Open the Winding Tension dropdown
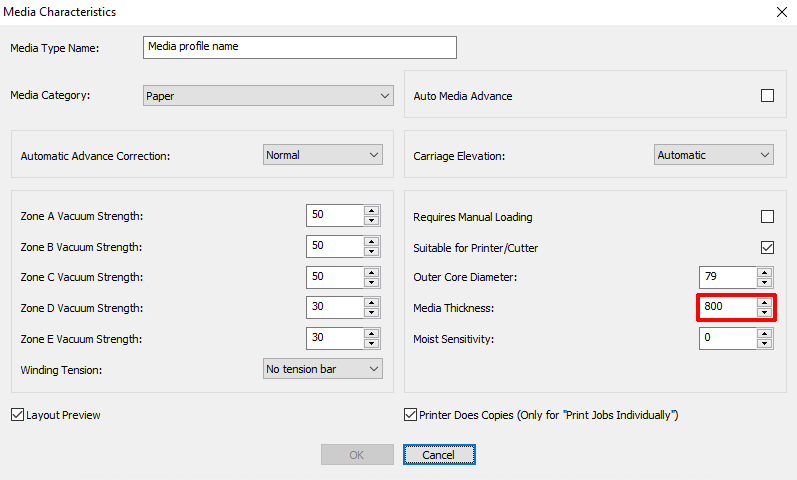The height and width of the screenshot is (480, 797). 323,369
